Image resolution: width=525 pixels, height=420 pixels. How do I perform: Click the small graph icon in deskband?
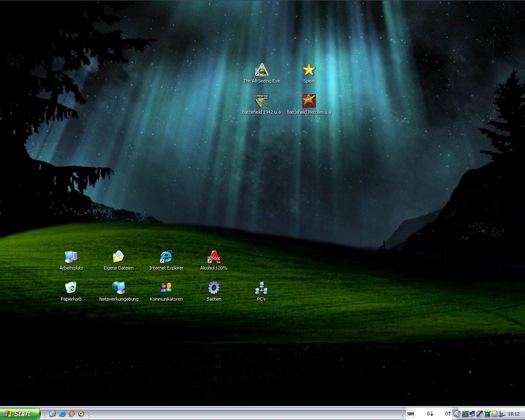coord(411,414)
